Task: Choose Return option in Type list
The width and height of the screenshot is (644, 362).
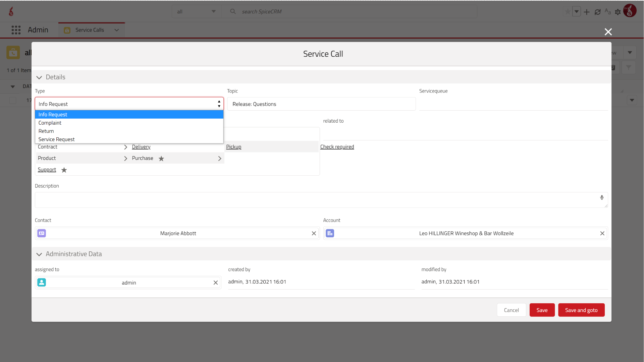Action: pyautogui.click(x=129, y=131)
